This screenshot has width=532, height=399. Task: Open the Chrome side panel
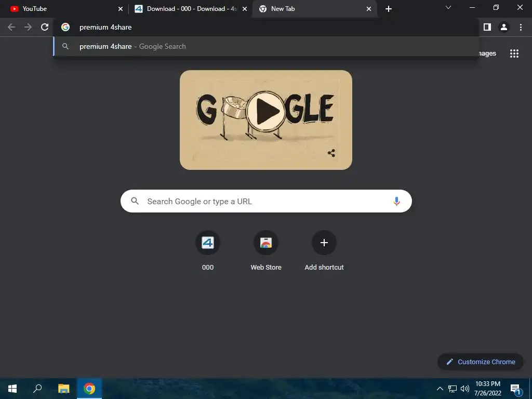[487, 27]
